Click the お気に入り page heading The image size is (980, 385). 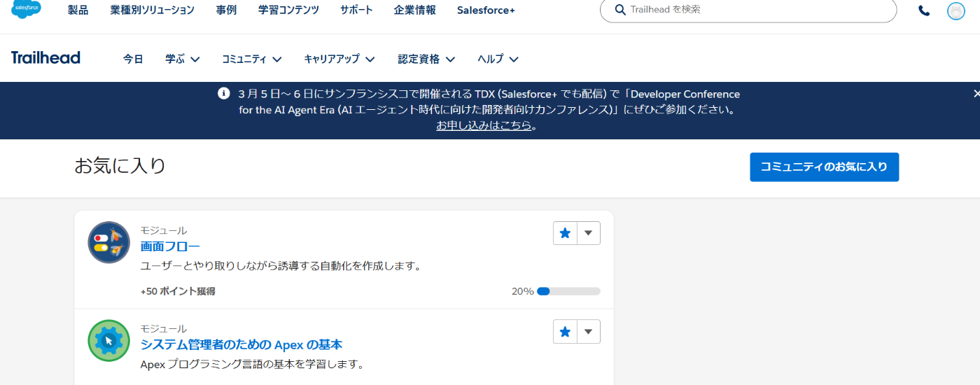click(120, 166)
